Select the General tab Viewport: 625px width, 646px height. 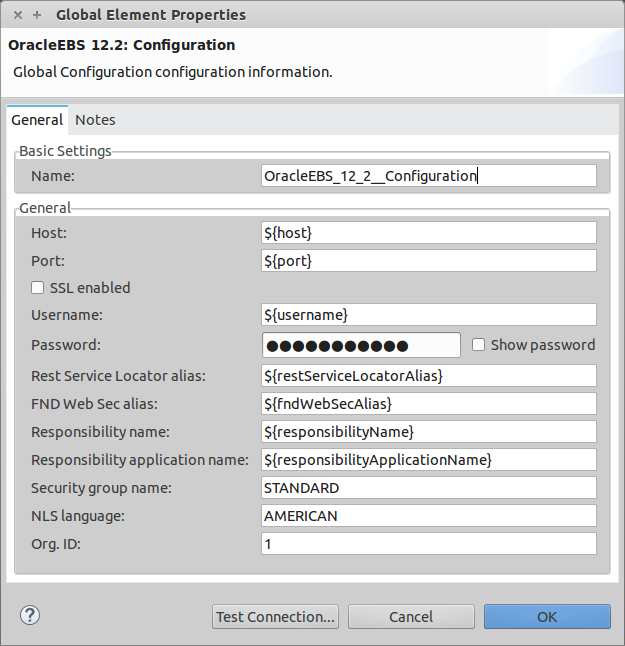pyautogui.click(x=37, y=120)
